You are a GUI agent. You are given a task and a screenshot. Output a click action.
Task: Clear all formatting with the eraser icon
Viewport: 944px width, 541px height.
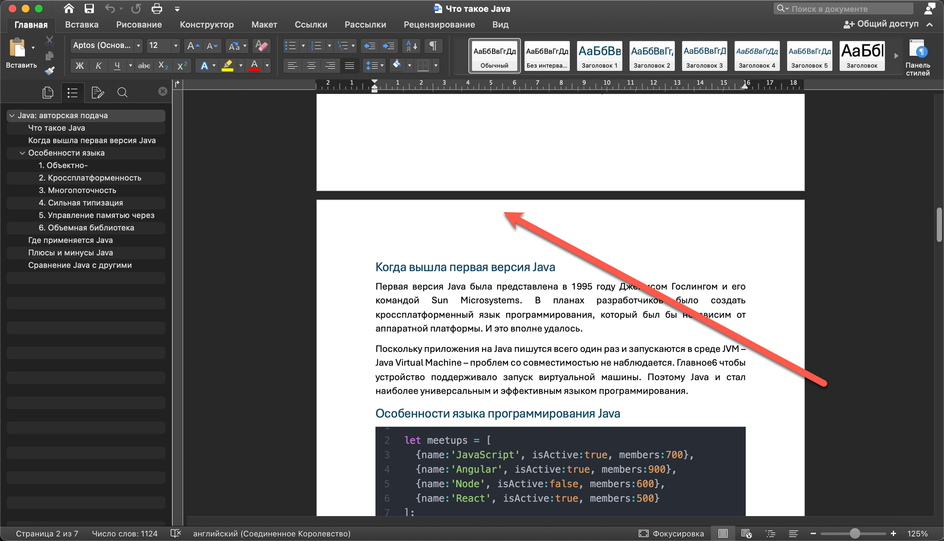click(261, 46)
